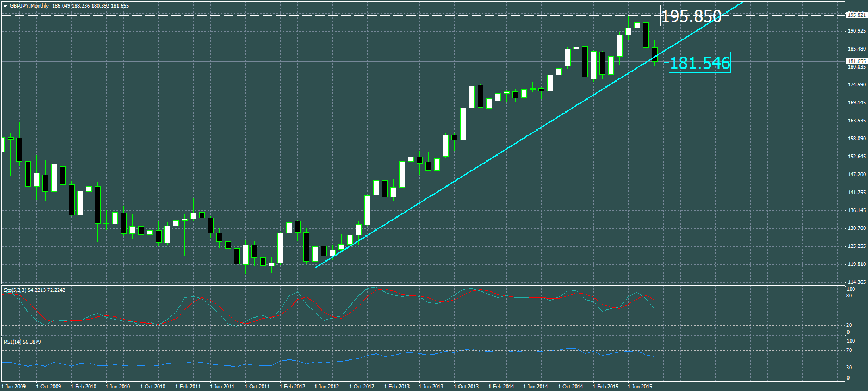This screenshot has height=391, width=868.
Task: Click the 147.200 price scale value
Action: (857, 175)
